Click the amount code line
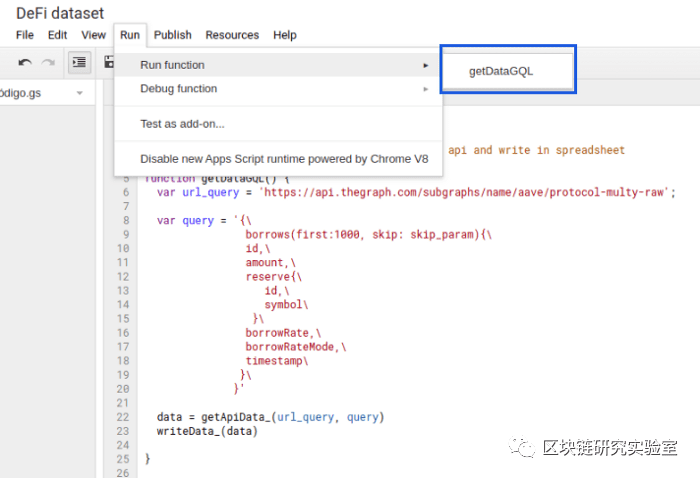This screenshot has height=478, width=700. click(x=271, y=262)
